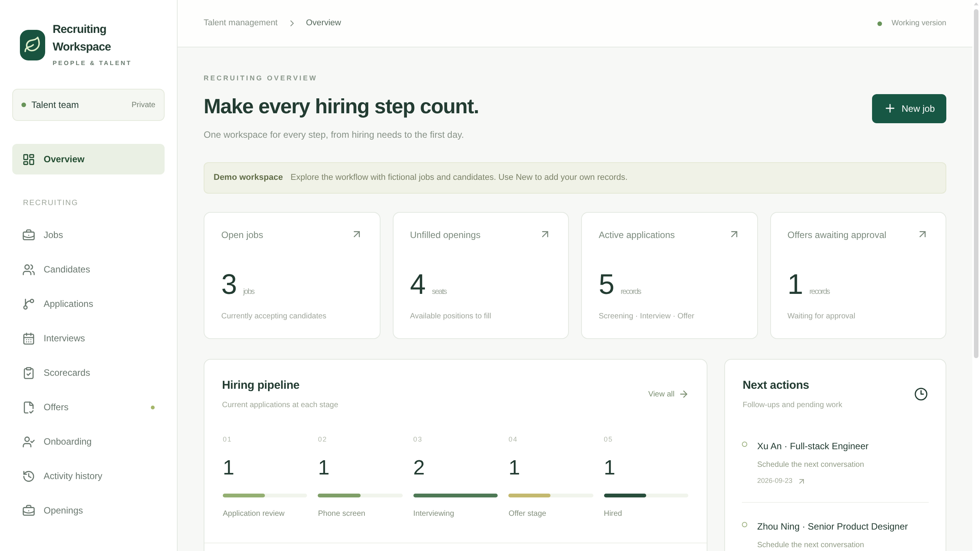Open the arrow on Unfilled openings card
The height and width of the screenshot is (551, 980).
point(545,234)
